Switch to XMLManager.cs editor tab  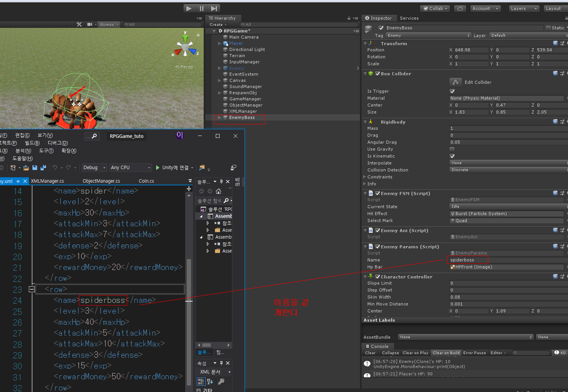(47, 181)
